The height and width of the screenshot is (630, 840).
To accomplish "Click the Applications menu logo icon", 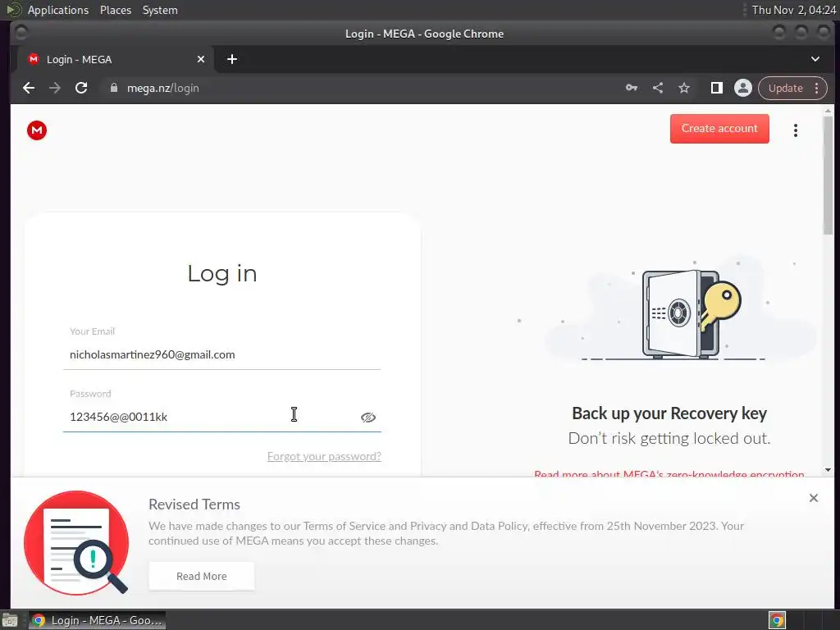I will [14, 10].
